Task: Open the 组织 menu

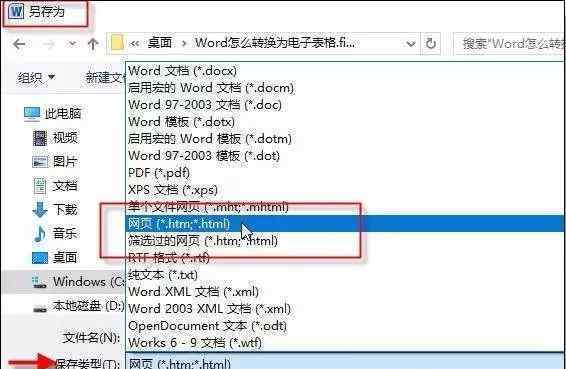Action: click(36, 77)
